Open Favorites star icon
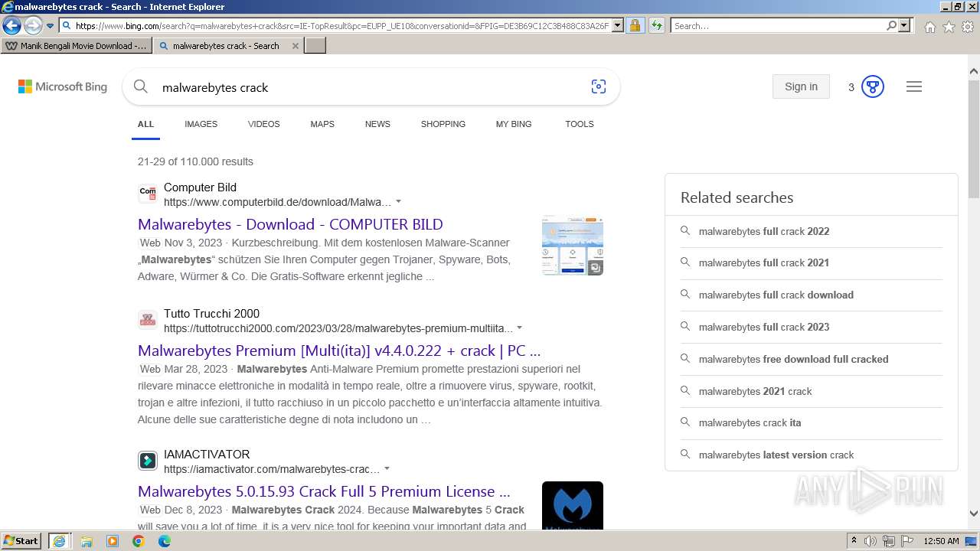Image resolution: width=980 pixels, height=551 pixels. 949,27
